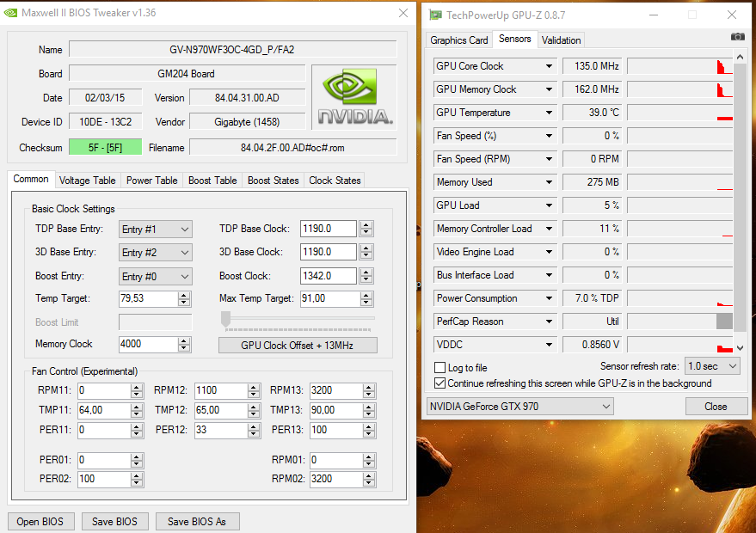Open the NVIDIA GeForce GTX 970 selector

click(x=519, y=407)
